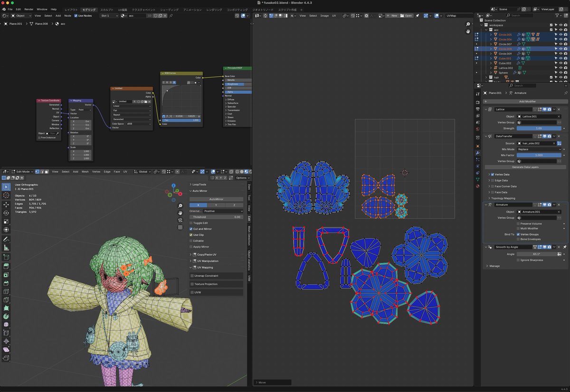570x392 pixels.
Task: Toggle the Use Clip checkbox
Action: click(x=191, y=235)
